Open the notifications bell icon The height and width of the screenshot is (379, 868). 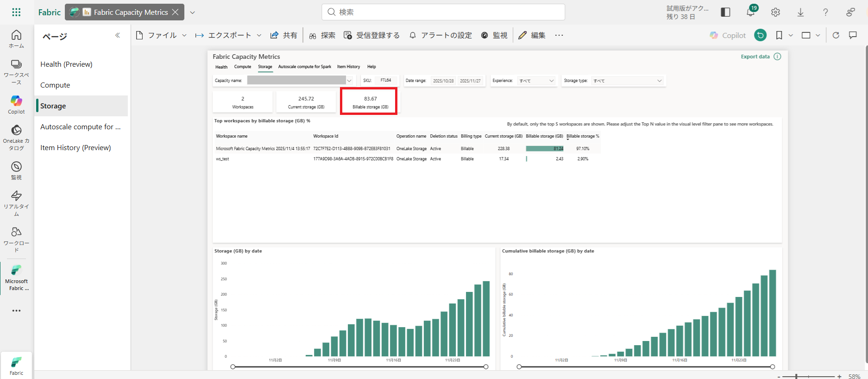tap(750, 13)
